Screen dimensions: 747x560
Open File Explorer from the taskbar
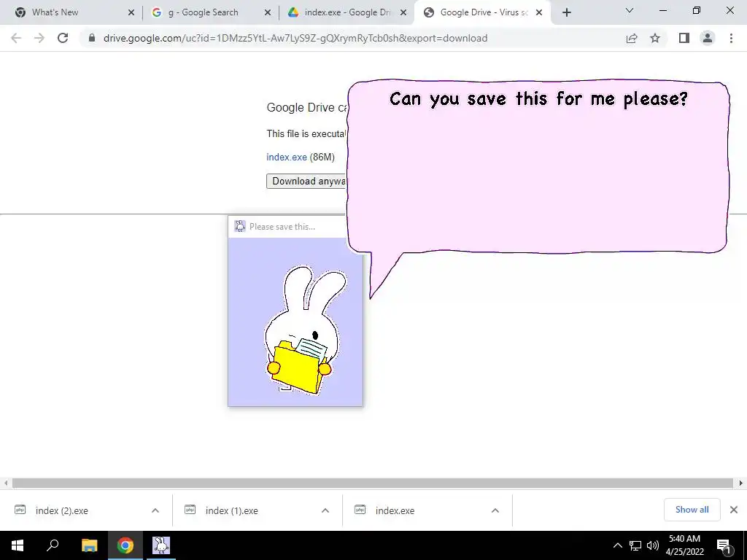pyautogui.click(x=89, y=545)
